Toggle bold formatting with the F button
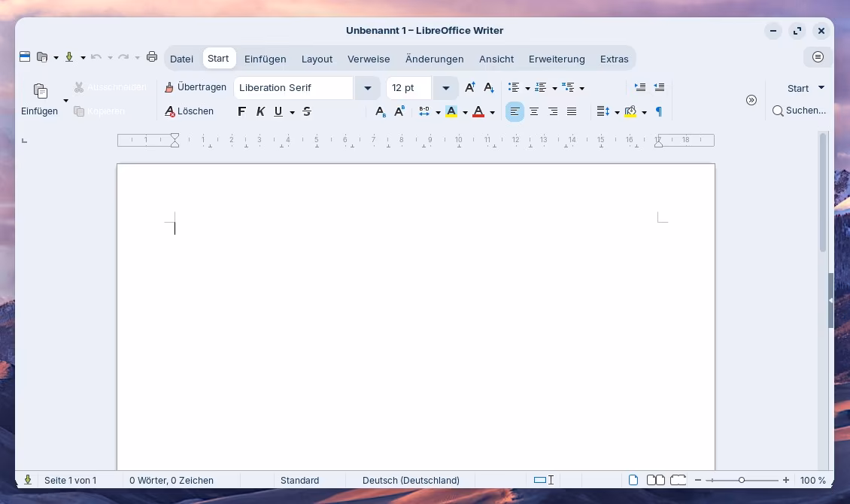 point(241,111)
